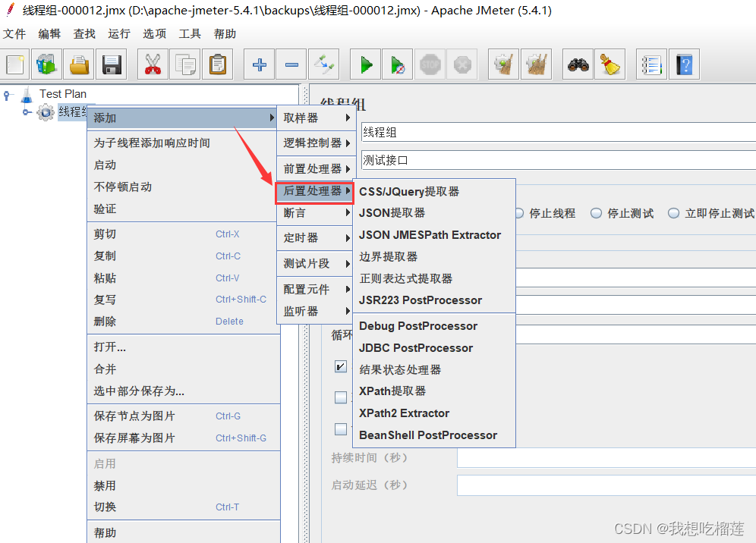
Task: Select the thread group gear icon in tree
Action: click(x=46, y=112)
